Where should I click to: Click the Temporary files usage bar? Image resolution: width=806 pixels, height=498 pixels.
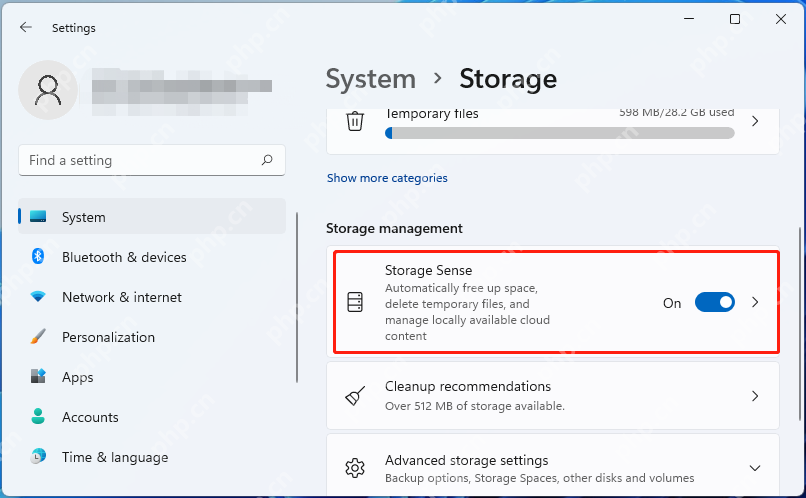560,134
